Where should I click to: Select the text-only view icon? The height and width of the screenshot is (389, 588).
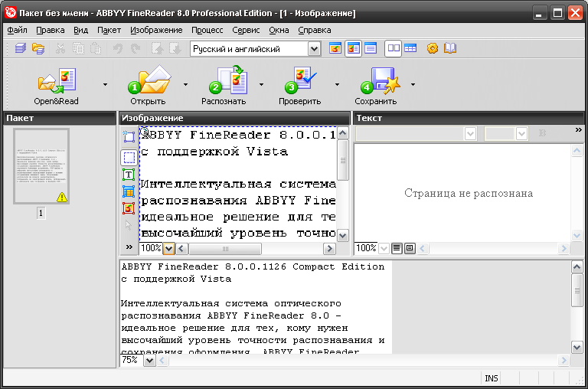click(x=371, y=48)
